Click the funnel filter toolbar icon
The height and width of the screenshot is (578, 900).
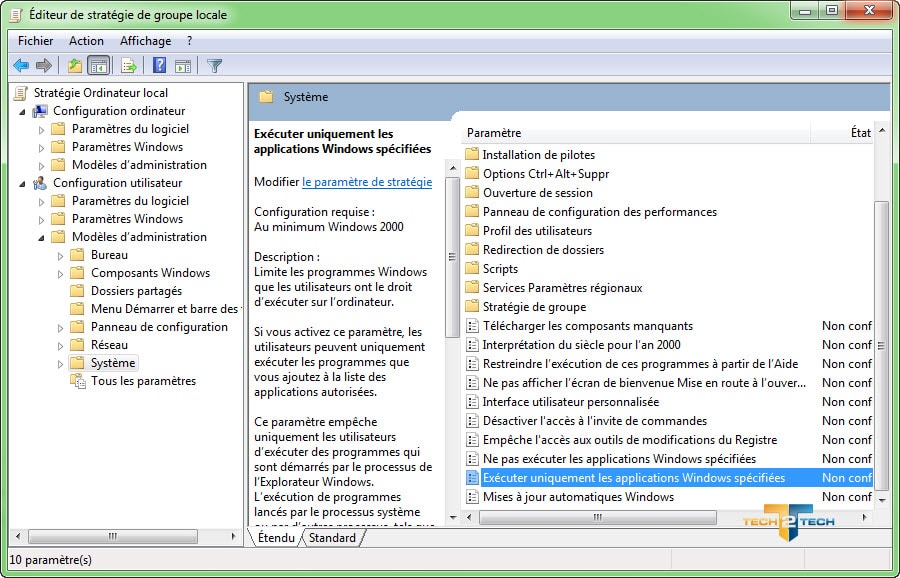214,66
